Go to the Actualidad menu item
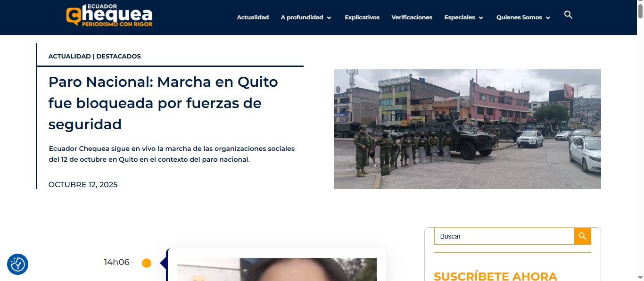644x281 pixels. click(253, 17)
